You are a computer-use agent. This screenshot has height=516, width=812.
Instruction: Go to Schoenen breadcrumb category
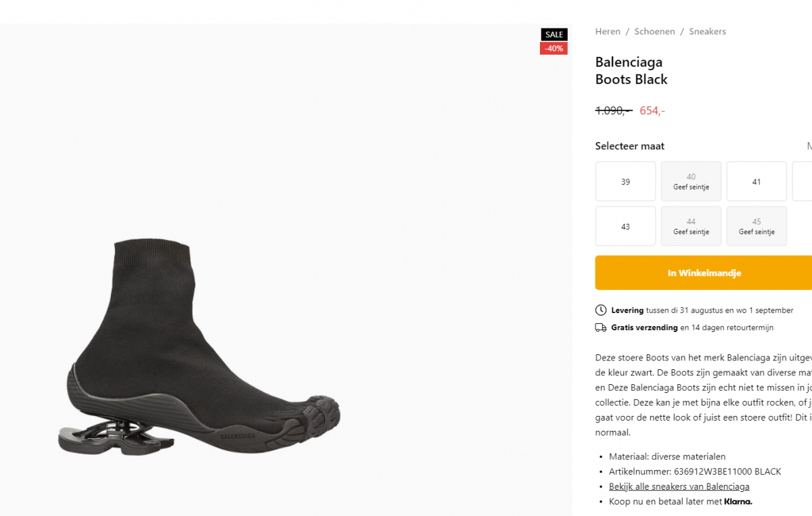pos(654,32)
